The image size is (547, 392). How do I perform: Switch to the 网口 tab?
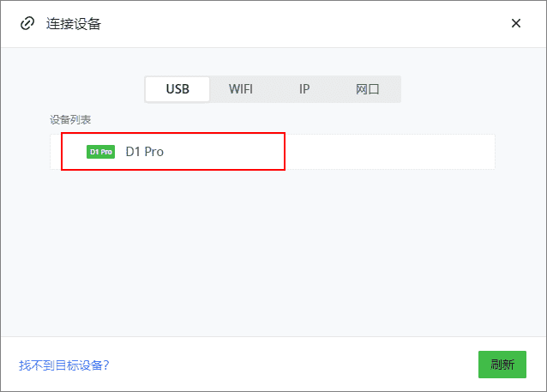(x=367, y=89)
